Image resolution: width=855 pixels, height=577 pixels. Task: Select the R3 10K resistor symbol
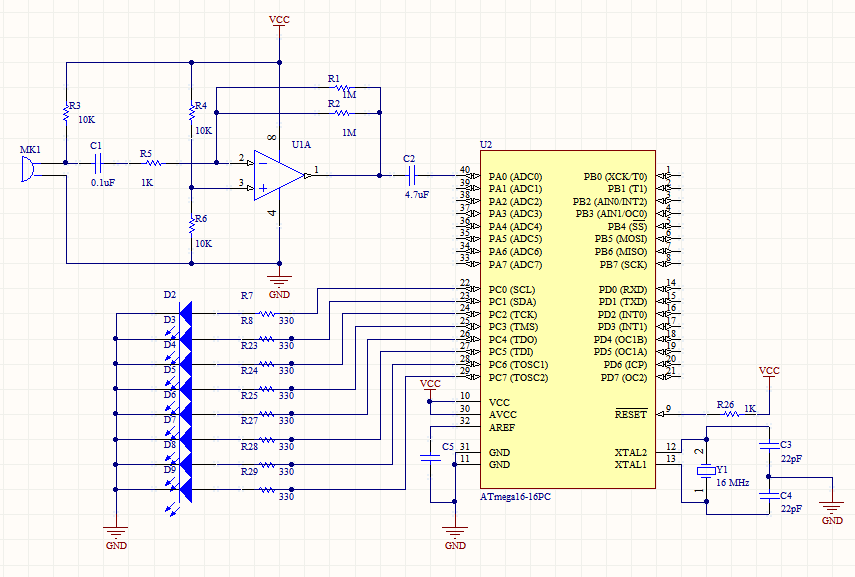pyautogui.click(x=66, y=113)
